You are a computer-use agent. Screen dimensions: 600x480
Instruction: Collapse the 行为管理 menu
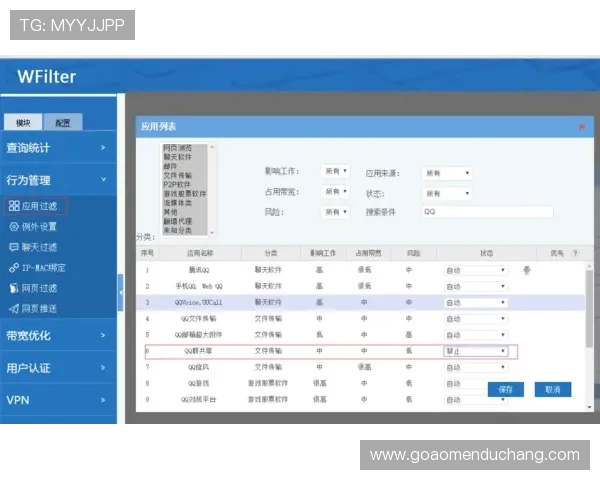pos(58,180)
